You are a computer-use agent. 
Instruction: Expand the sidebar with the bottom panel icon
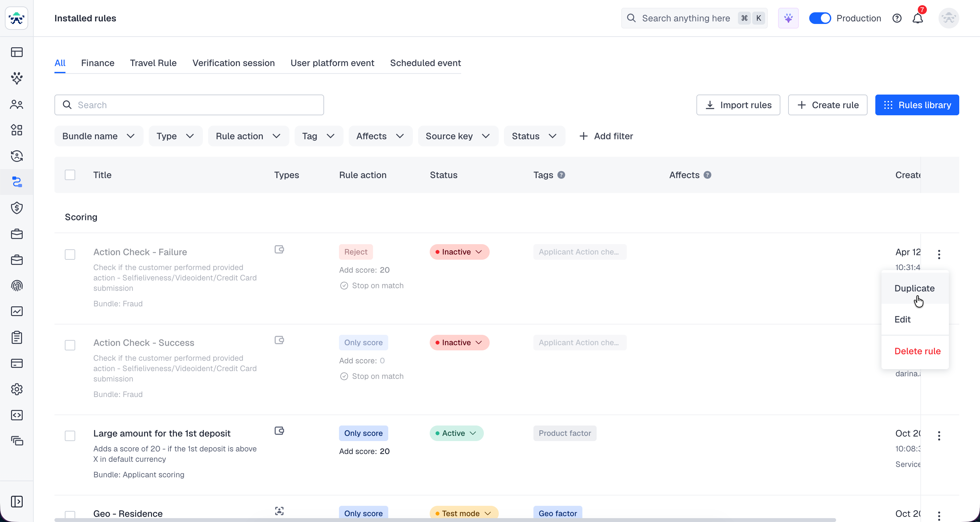pyautogui.click(x=17, y=502)
